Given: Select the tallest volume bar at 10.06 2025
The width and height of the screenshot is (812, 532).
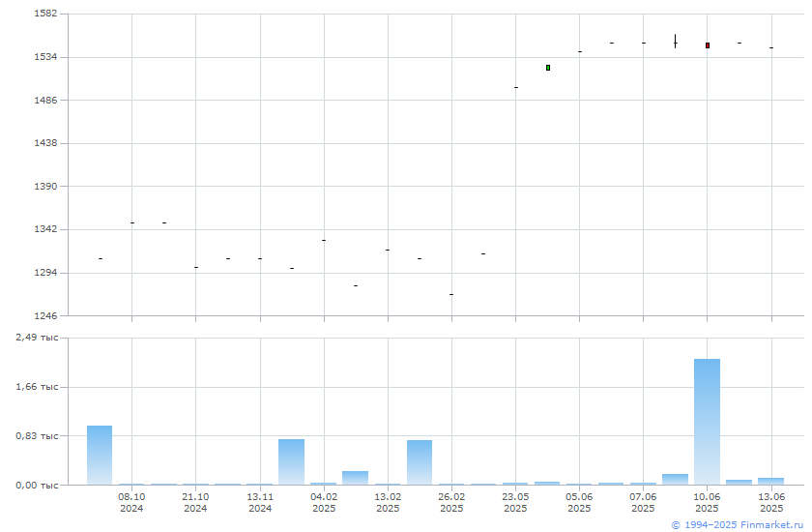Looking at the screenshot, I should point(707,422).
